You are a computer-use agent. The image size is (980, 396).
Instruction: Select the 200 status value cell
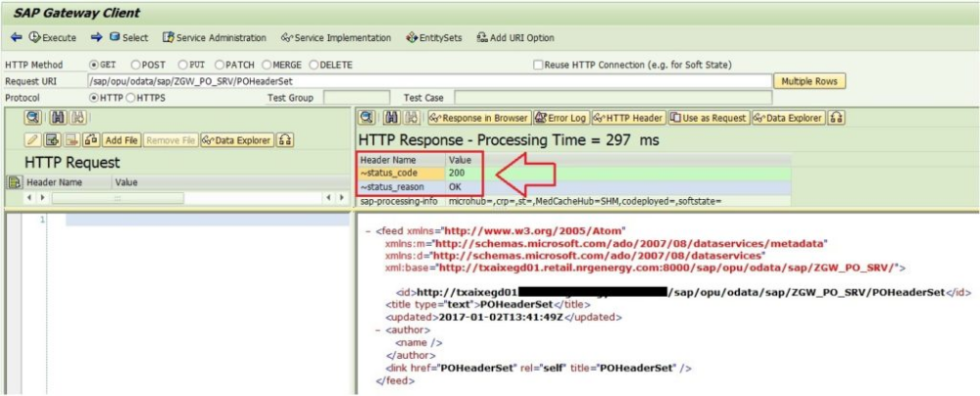(618, 173)
